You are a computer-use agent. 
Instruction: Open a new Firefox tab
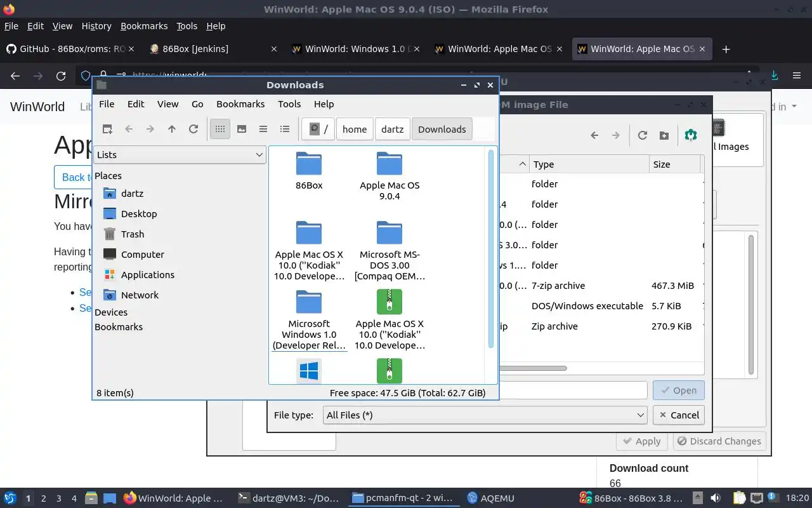(726, 49)
